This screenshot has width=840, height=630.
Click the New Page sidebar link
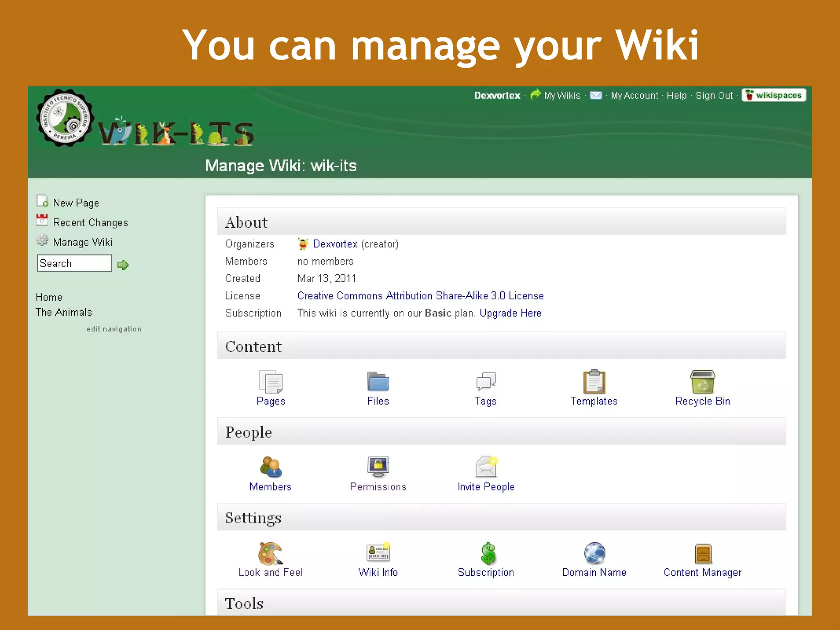point(76,203)
